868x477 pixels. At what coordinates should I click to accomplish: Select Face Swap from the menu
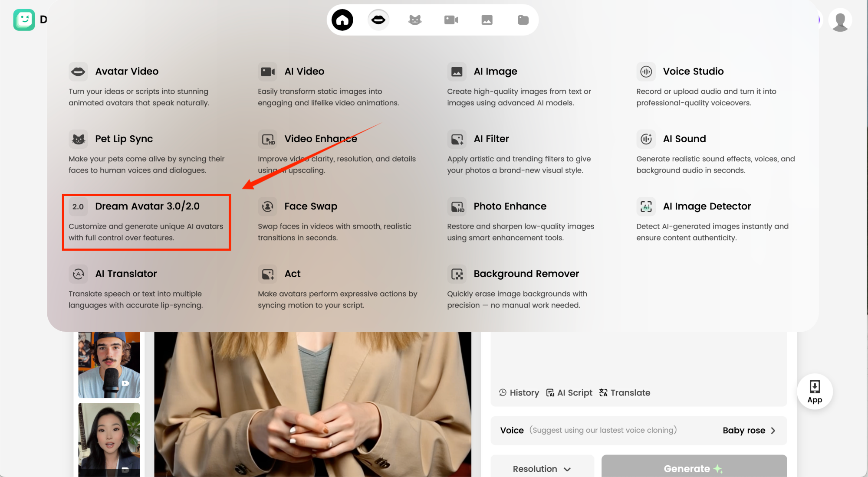tap(310, 206)
